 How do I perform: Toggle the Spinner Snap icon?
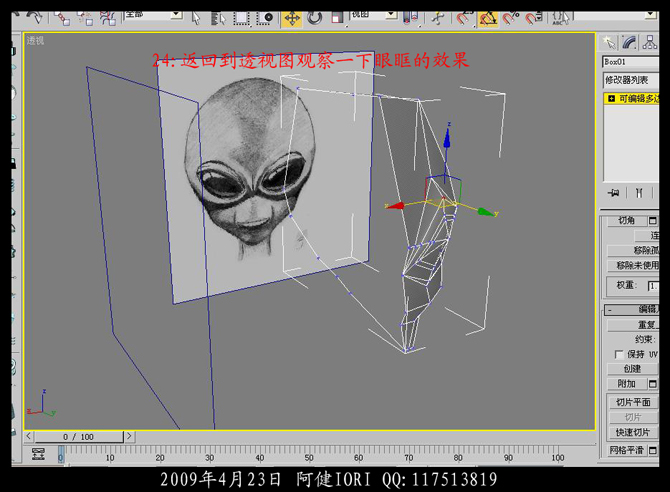click(533, 18)
